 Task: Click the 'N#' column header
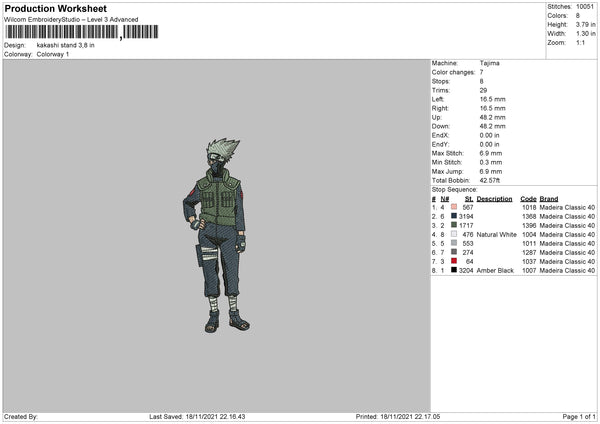coord(445,199)
